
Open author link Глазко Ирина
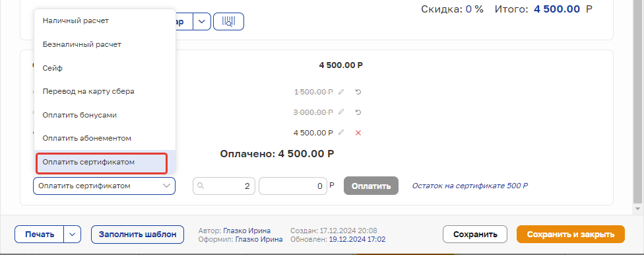247,231
